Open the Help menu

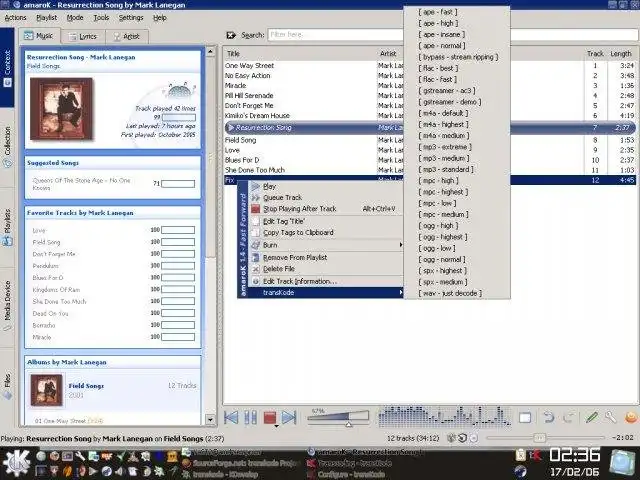click(x=160, y=18)
